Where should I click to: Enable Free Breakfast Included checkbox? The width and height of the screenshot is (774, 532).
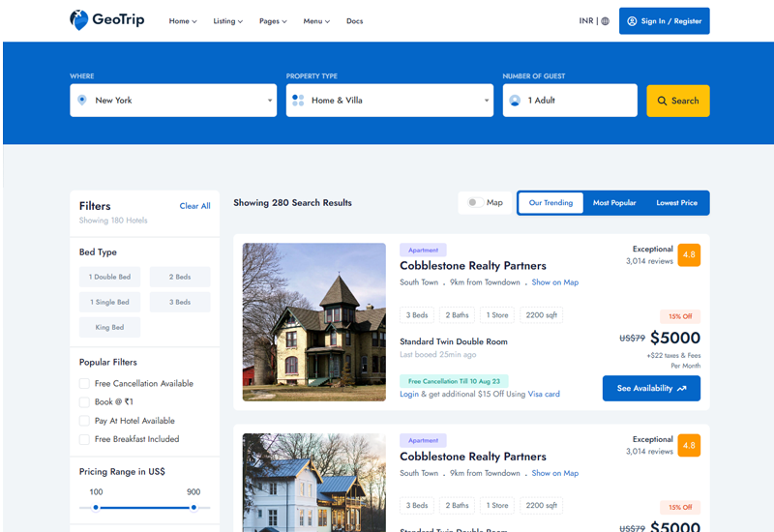pyautogui.click(x=84, y=439)
